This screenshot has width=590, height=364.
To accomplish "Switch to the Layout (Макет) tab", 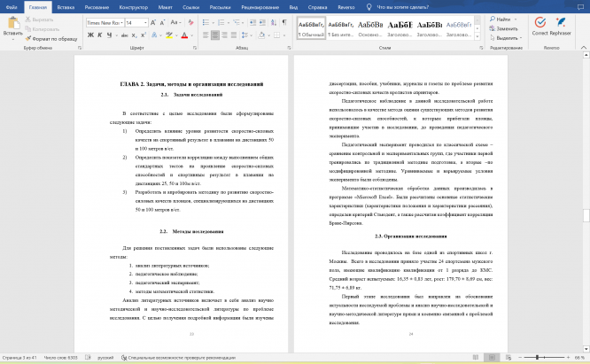I will [x=165, y=7].
